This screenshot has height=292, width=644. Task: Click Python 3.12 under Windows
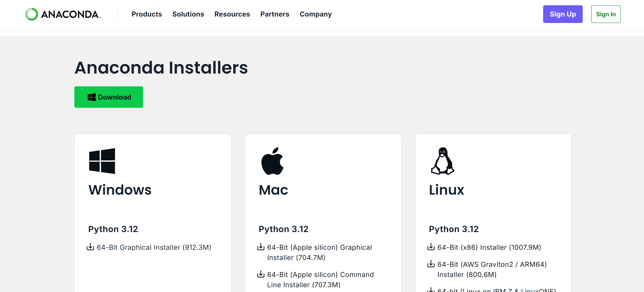coord(113,229)
